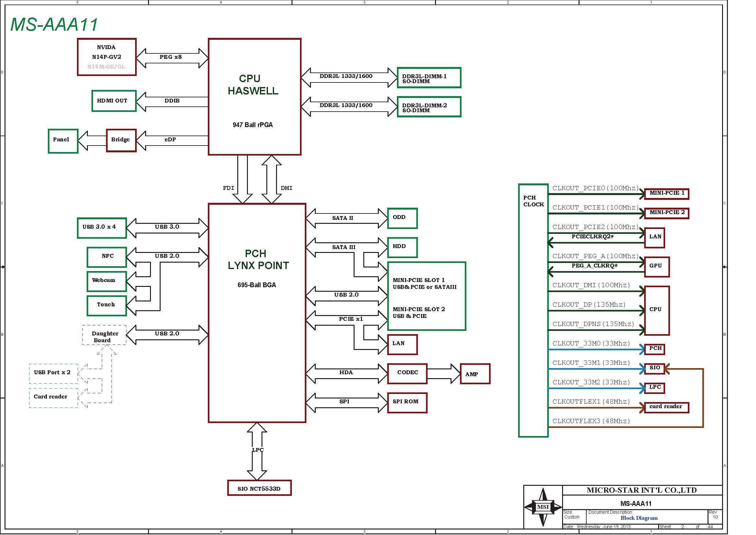Click the SATA II arrow label
Image resolution: width=756 pixels, height=535 pixels.
coord(342,218)
